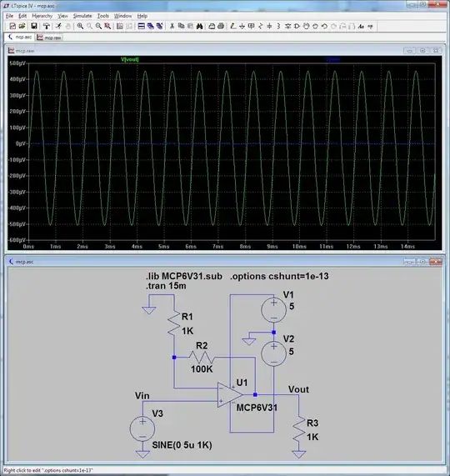Open the Hierarchy menu
Screen dimensions: 450x476
point(42,16)
